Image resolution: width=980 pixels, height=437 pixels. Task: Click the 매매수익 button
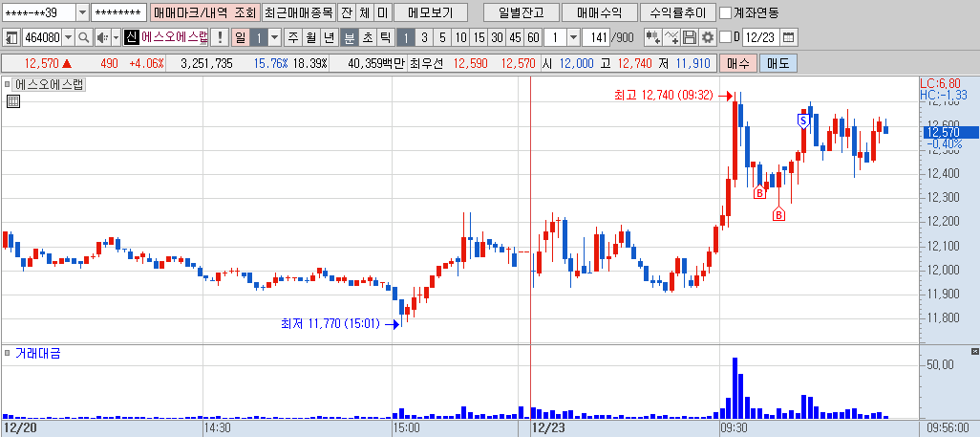point(600,11)
